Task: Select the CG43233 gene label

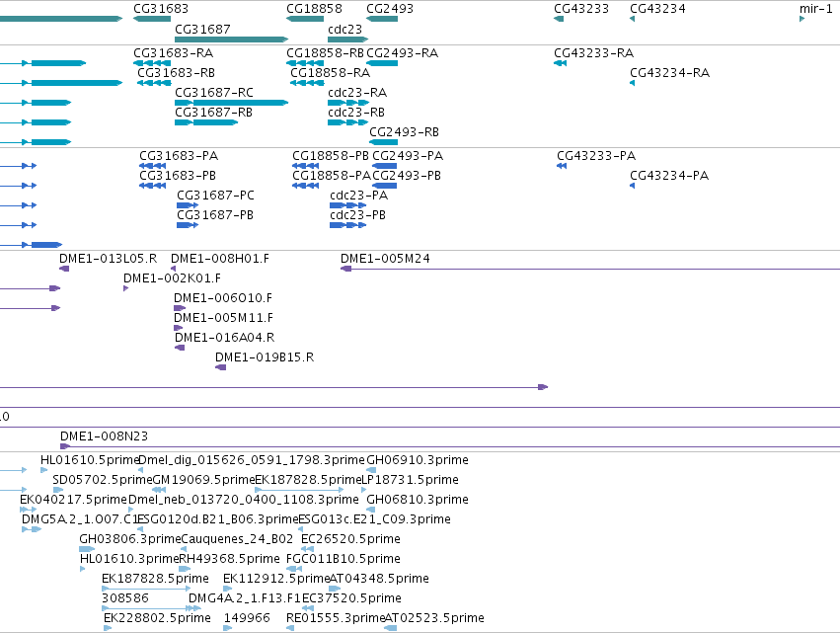Action: (581, 9)
